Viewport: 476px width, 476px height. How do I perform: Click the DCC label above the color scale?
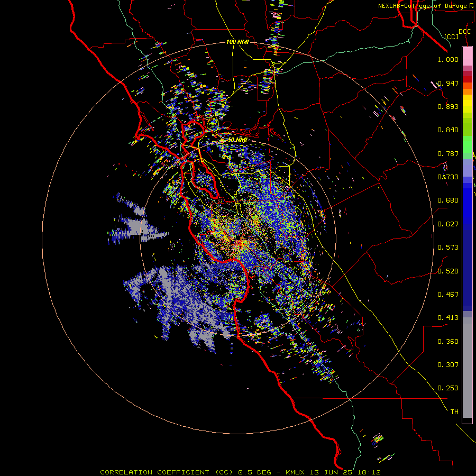464,32
